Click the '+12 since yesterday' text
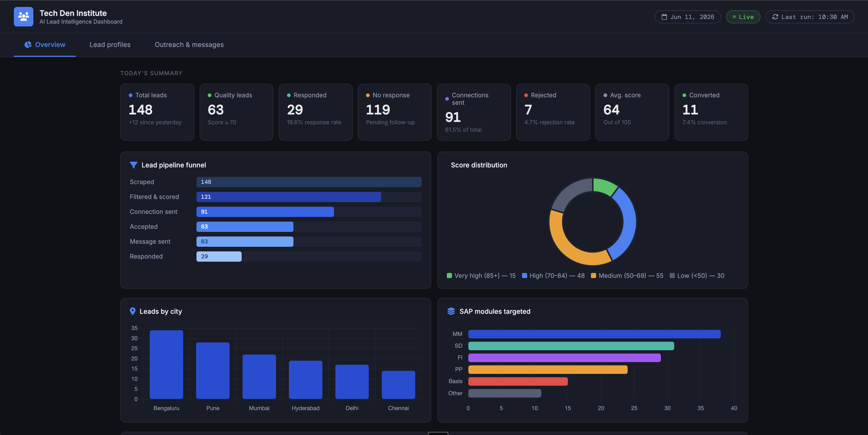Viewport: 868px width, 435px height. tap(155, 122)
